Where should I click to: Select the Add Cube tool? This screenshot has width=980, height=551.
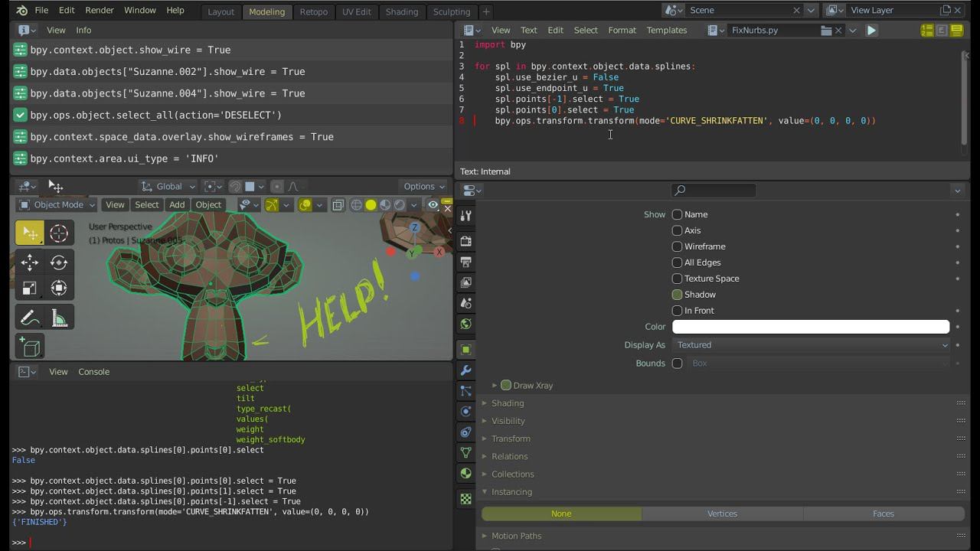pyautogui.click(x=30, y=347)
